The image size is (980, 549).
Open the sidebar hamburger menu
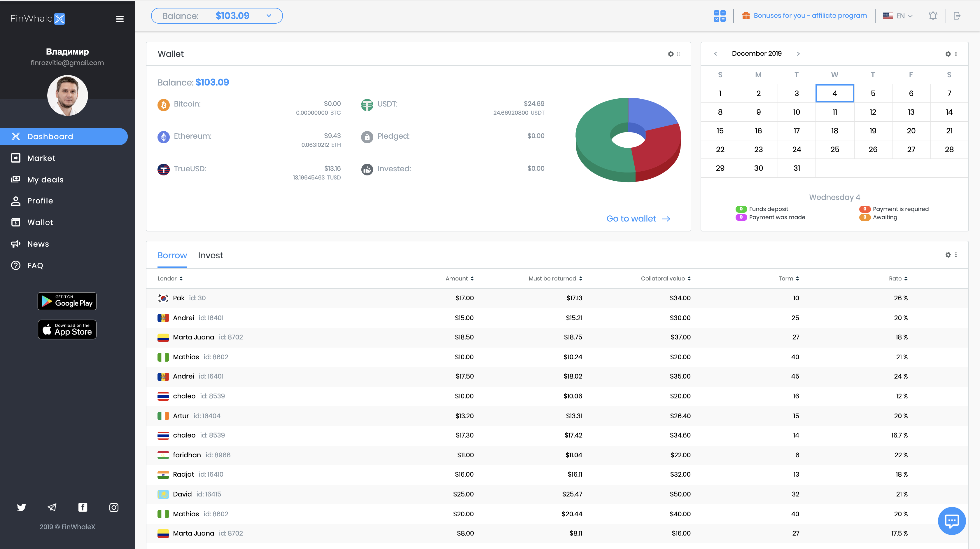[120, 19]
